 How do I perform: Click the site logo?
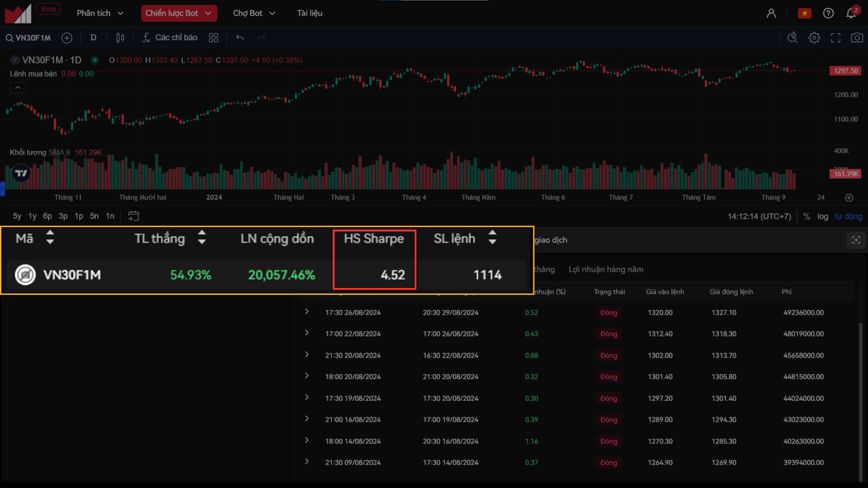click(x=18, y=14)
